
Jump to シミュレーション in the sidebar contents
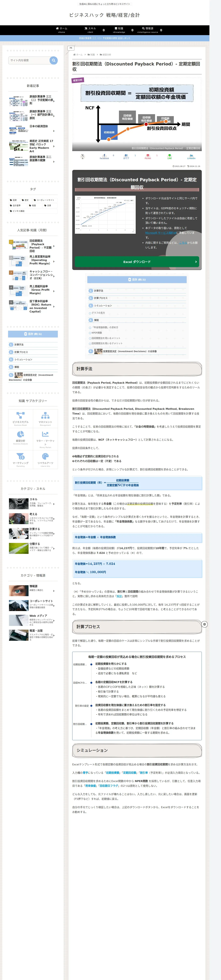pyautogui.click(x=23, y=359)
